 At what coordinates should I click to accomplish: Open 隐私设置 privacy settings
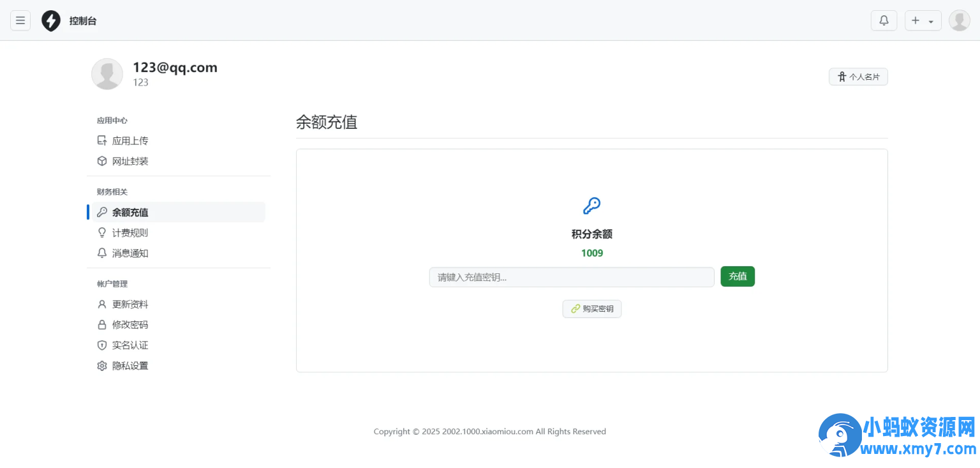coord(130,366)
